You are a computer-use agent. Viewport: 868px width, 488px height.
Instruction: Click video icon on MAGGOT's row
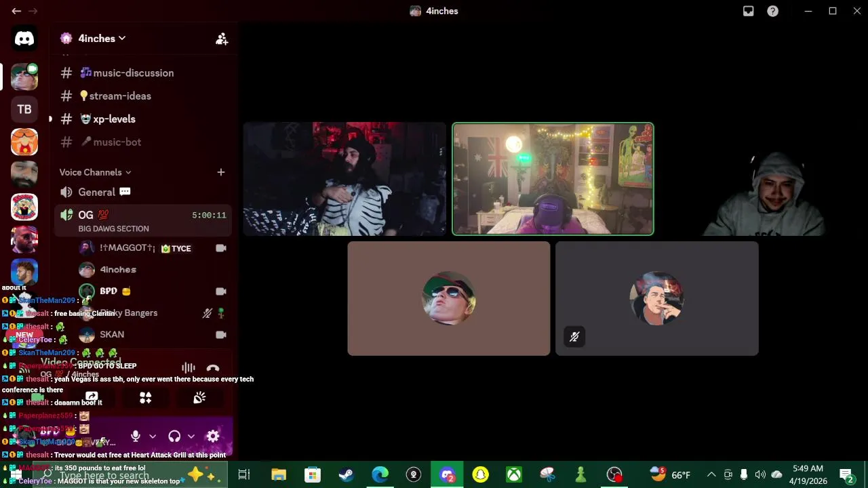220,248
